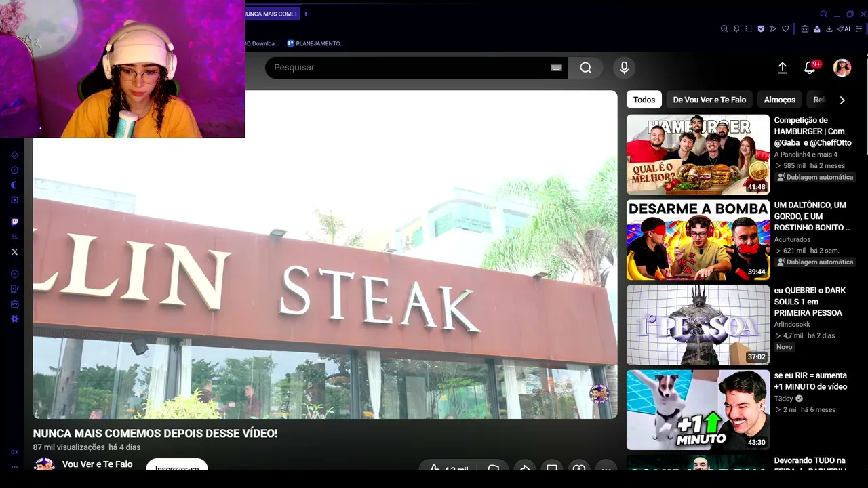Select the Todos filter chip

click(x=644, y=100)
